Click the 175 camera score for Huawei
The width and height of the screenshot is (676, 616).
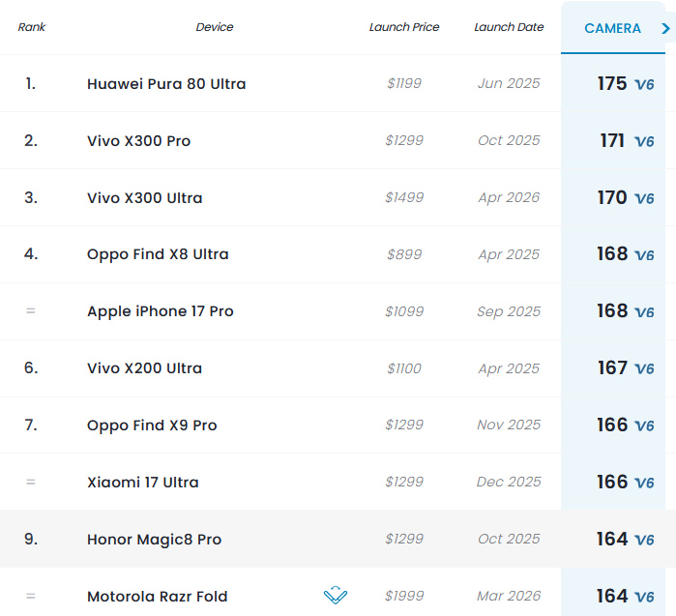coord(612,83)
